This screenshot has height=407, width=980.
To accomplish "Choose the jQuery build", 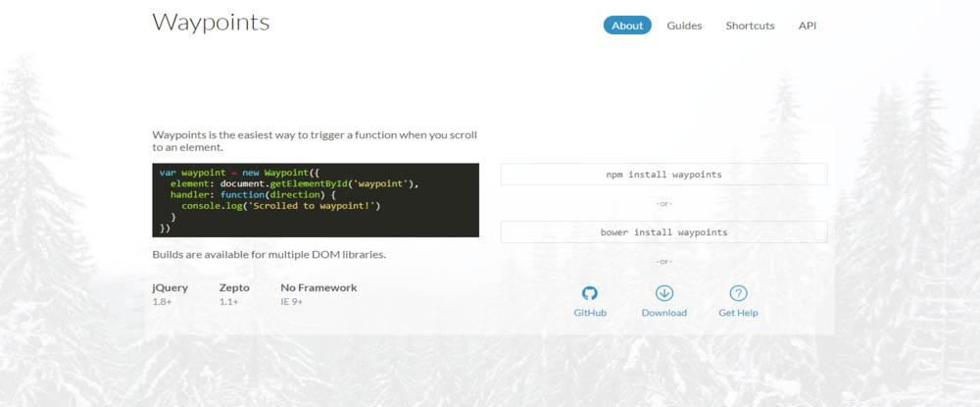I will tap(170, 288).
